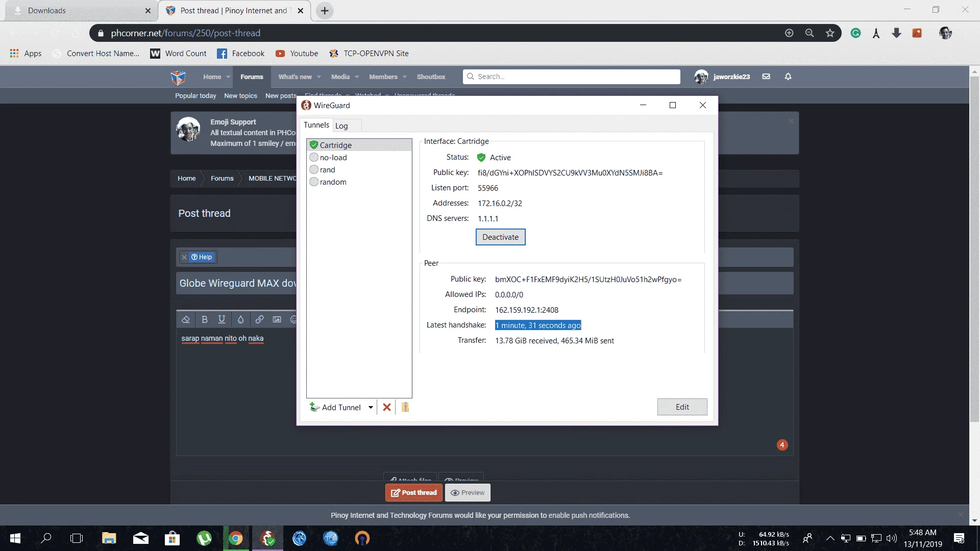Open Add Tunnel dropdown arrow
The image size is (980, 551).
pos(371,407)
